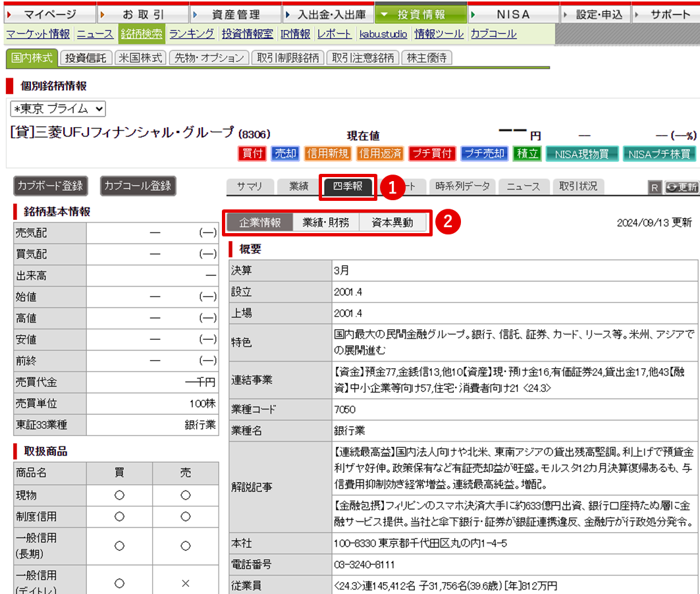Open the ニュース submenu link
The height and width of the screenshot is (594, 700).
tap(95, 34)
